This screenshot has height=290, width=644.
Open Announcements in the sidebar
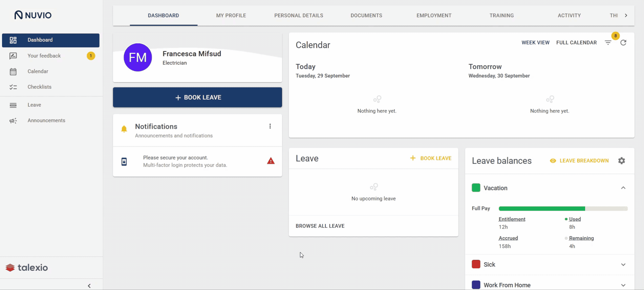pos(51,121)
